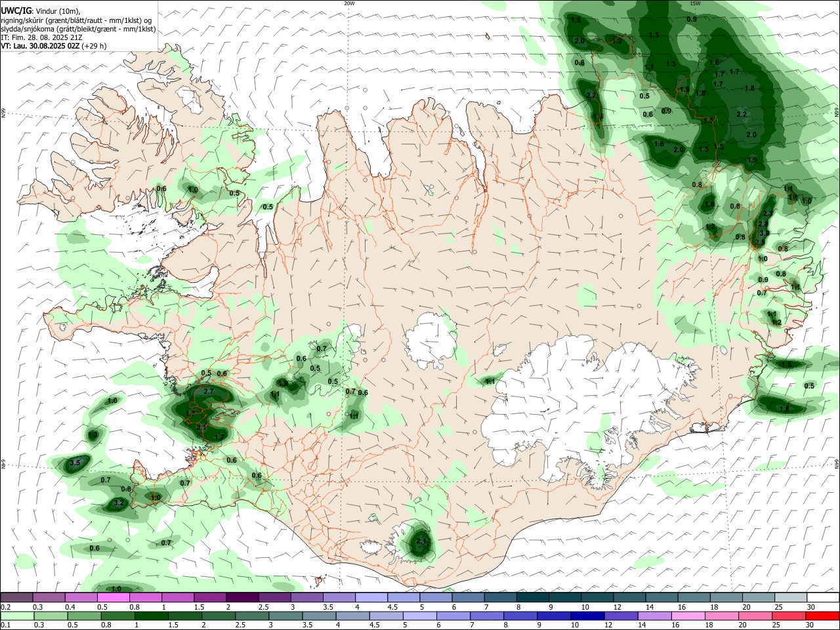Click the dark teal upper legend swatch between 8 and 9
This screenshot has width=840, height=630.
pyautogui.click(x=532, y=598)
